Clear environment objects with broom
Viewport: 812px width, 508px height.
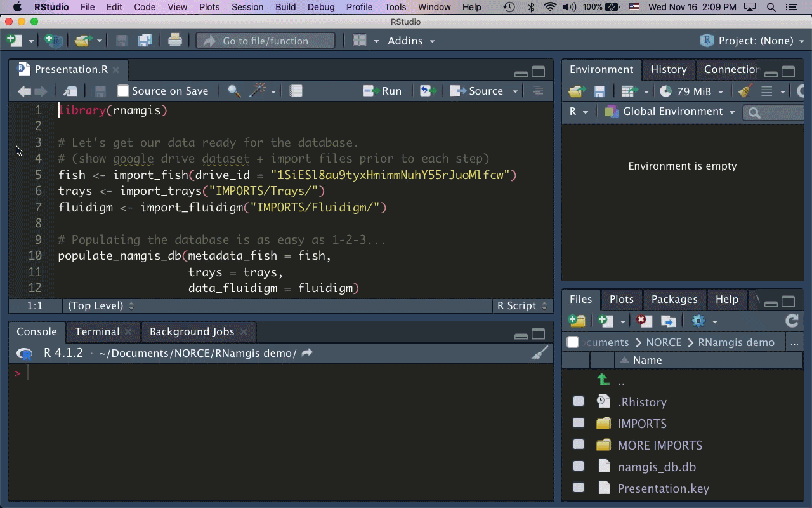pos(745,91)
